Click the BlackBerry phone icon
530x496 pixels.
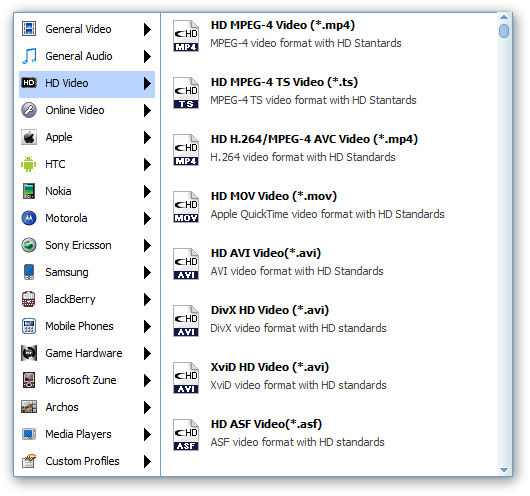coord(29,299)
